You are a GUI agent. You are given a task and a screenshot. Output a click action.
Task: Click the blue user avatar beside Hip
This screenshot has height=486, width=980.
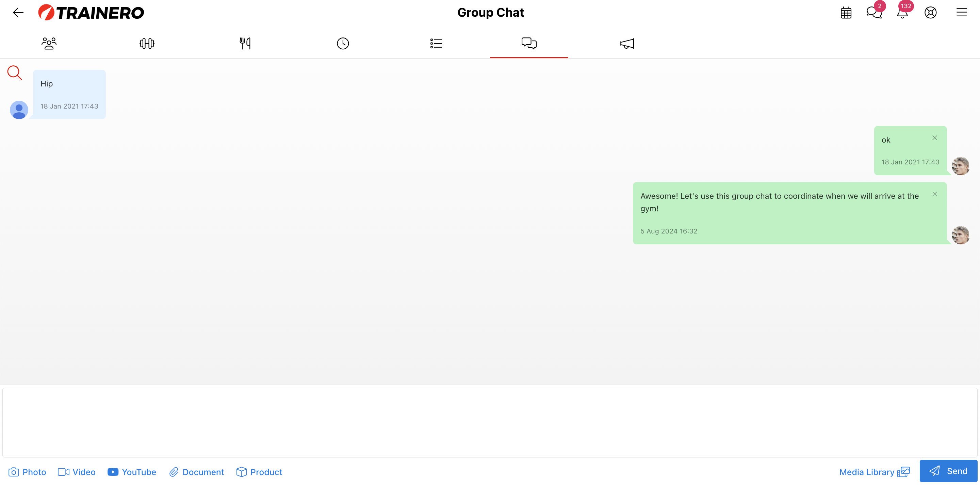[19, 110]
